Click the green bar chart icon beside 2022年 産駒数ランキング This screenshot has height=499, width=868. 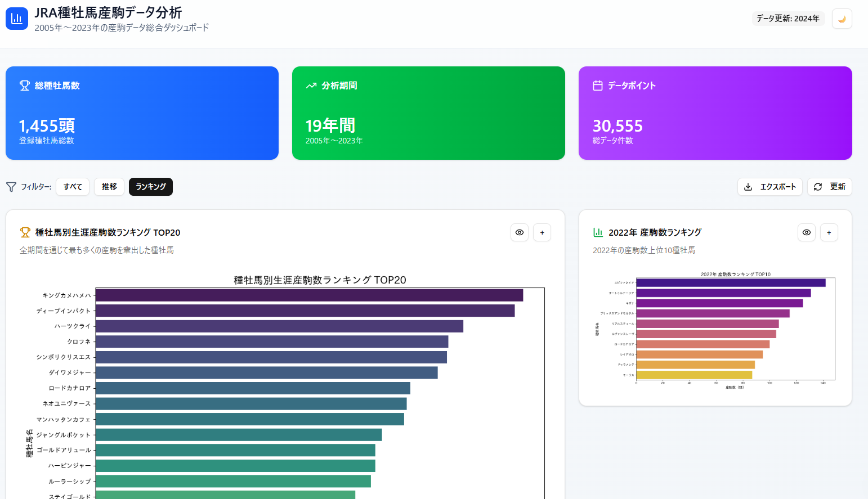(598, 232)
